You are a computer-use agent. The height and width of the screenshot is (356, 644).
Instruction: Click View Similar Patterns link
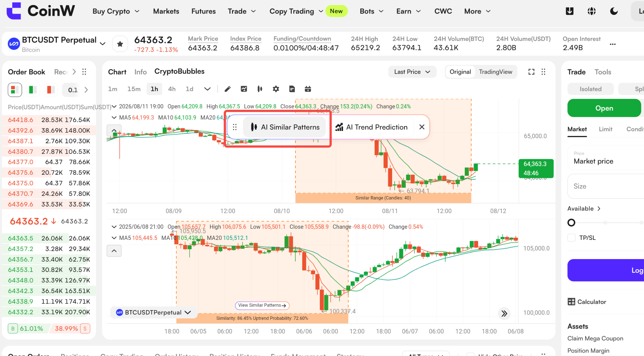pos(262,305)
